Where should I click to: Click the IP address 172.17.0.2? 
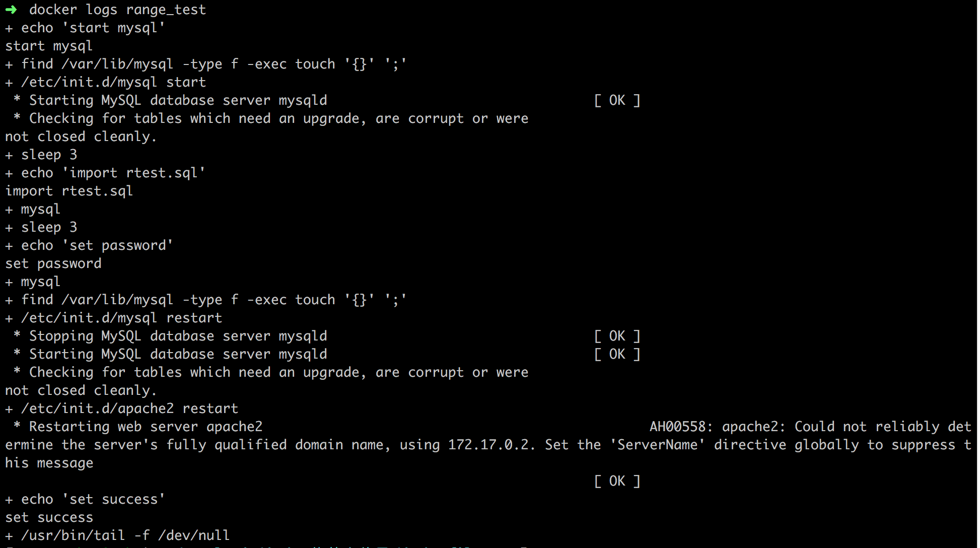point(488,445)
